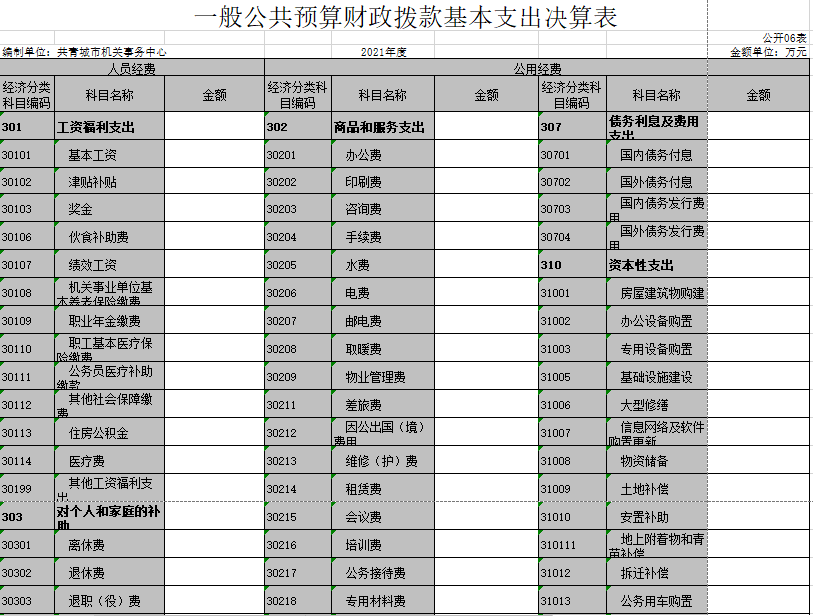This screenshot has height=616, width=813.
Task: Click the empty amount cell beside 印刷费
Action: pos(486,182)
